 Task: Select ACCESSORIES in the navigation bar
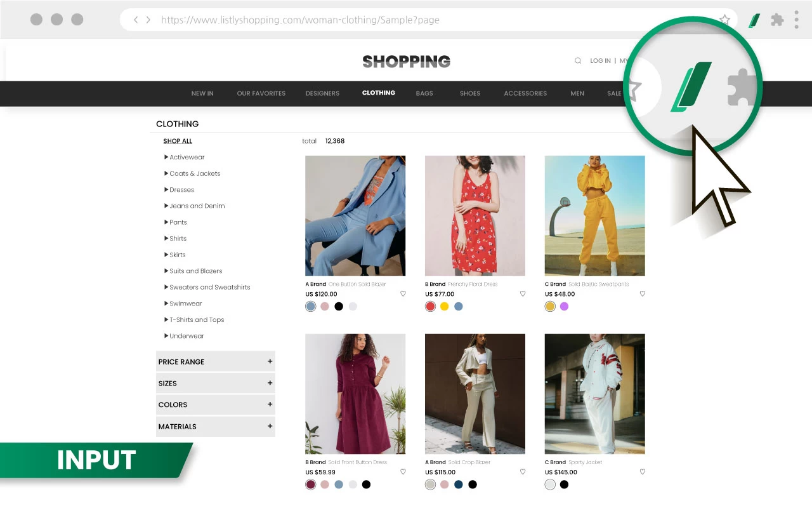click(x=525, y=93)
